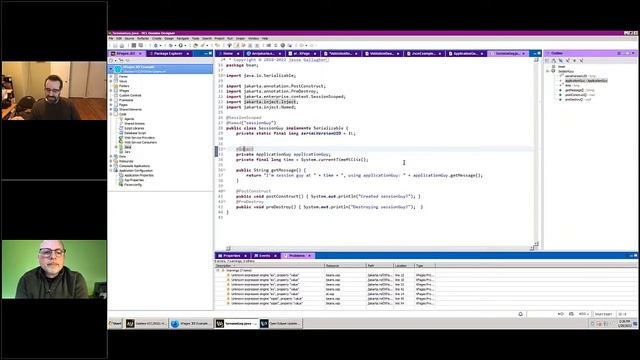Image resolution: width=640 pixels, height=360 pixels.
Task: Open the Windows Start button
Action: click(x=115, y=323)
